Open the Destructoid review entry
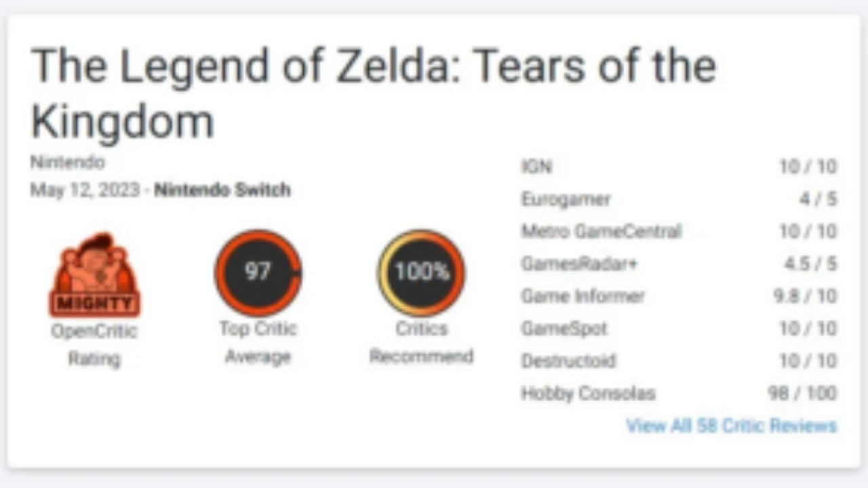The width and height of the screenshot is (868, 488). [679, 361]
